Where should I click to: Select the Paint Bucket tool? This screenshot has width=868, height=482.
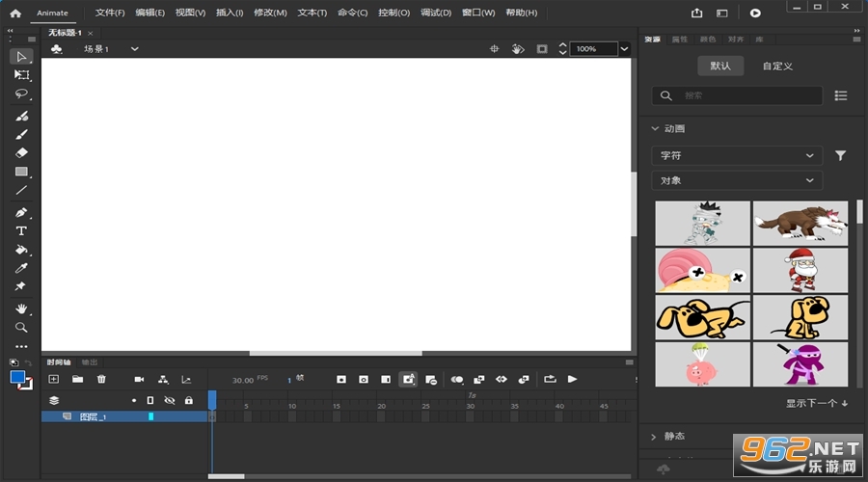tap(21, 250)
